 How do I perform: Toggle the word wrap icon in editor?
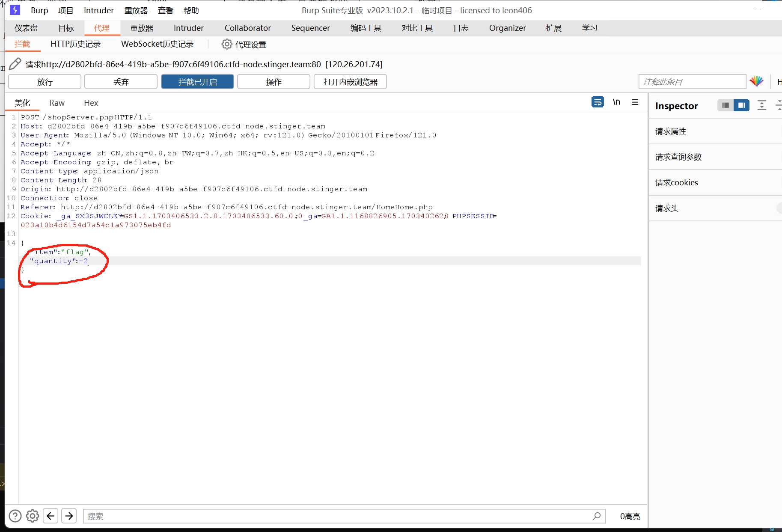coord(598,102)
